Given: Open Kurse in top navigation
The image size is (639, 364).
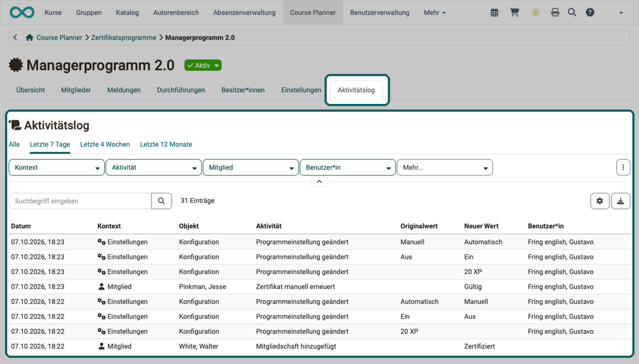Looking at the screenshot, I should tap(53, 13).
